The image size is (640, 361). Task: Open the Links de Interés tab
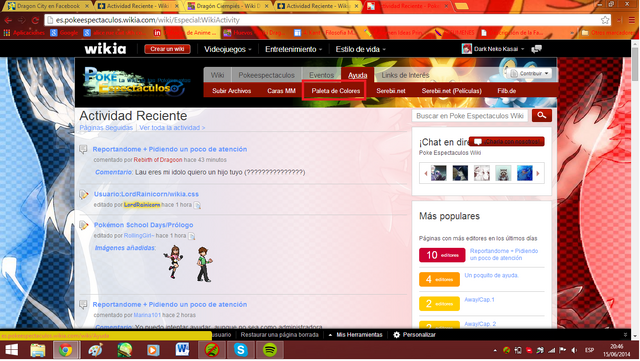point(405,75)
